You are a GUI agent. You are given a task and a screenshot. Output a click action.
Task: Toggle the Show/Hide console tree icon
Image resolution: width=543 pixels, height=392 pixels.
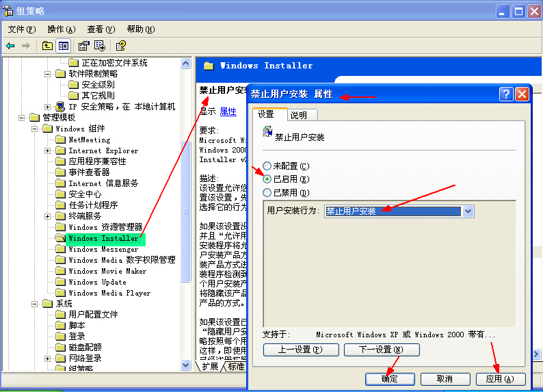tap(64, 46)
